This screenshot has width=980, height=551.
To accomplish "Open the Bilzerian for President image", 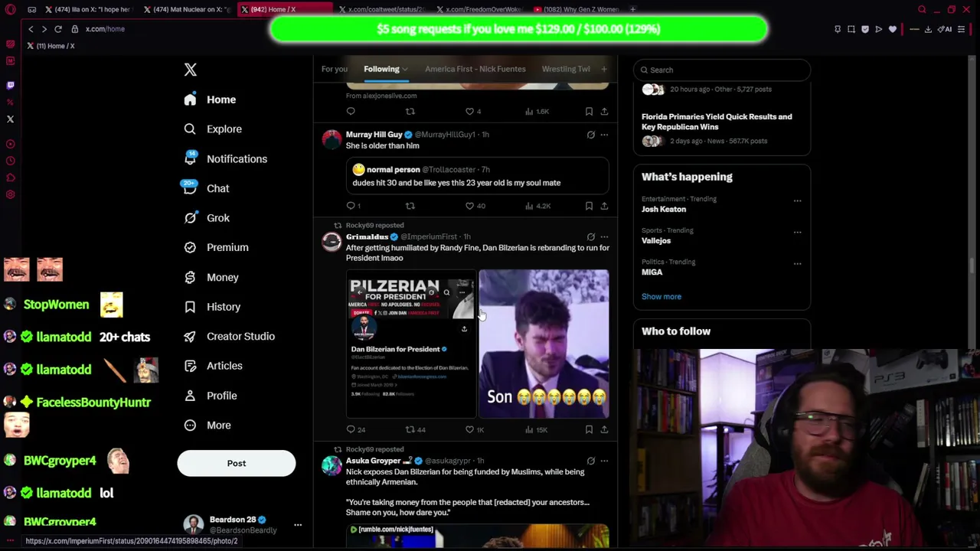I will [411, 344].
